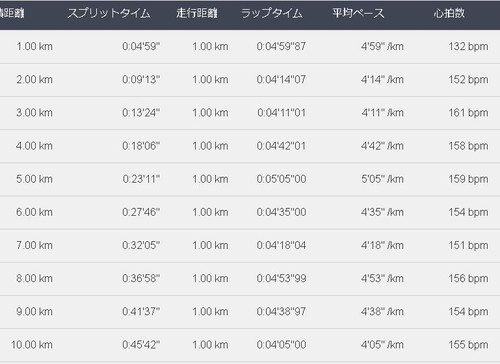Click the 走行距離 column header
Viewport: 500px width, 364px height.
click(x=197, y=13)
